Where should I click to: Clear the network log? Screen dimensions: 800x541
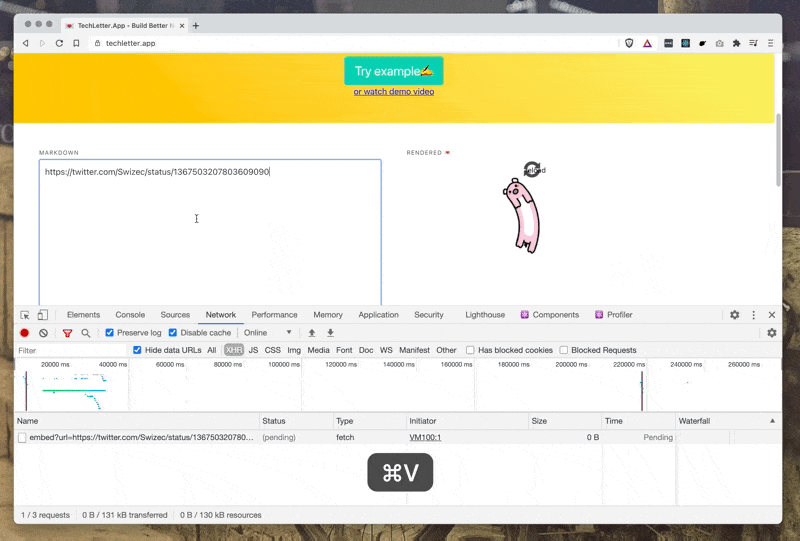[43, 333]
